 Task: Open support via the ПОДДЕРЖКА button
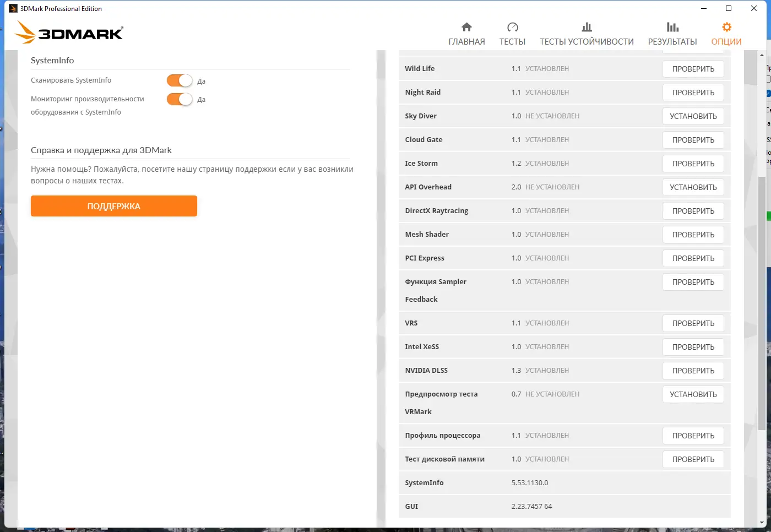(x=114, y=206)
